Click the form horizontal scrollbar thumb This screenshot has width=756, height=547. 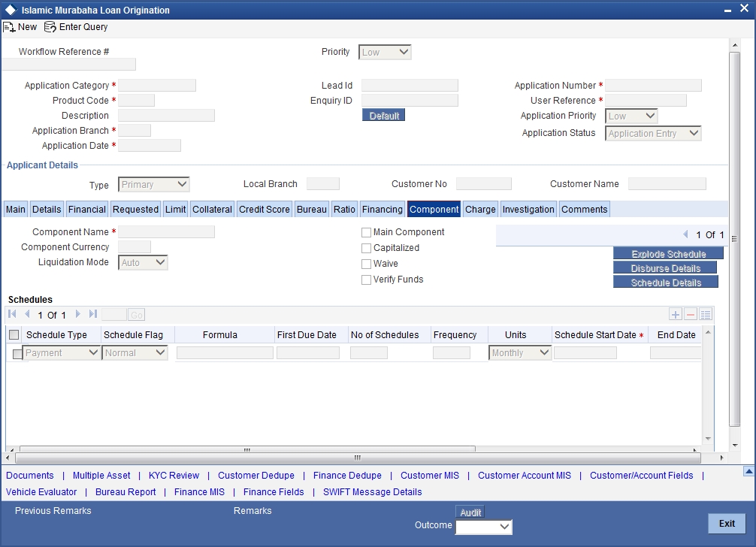point(358,458)
